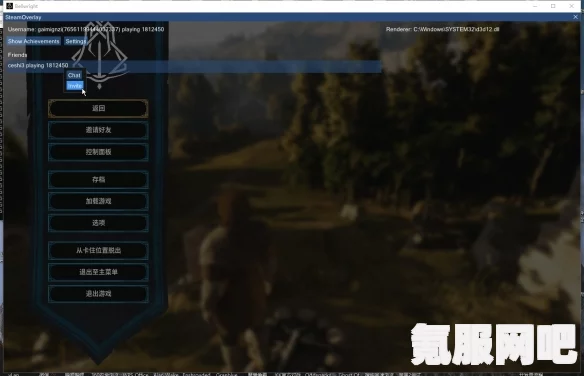Click the 加载游戏 load game button

pos(98,201)
